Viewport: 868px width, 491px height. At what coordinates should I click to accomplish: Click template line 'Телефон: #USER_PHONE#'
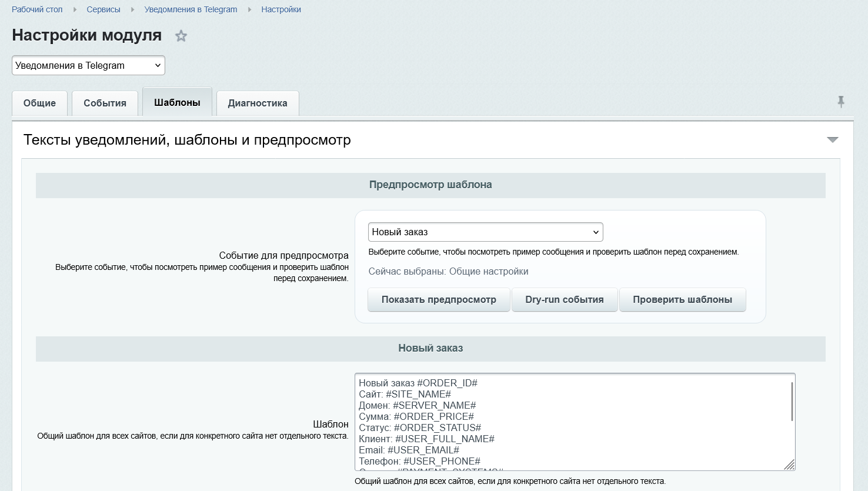(420, 461)
